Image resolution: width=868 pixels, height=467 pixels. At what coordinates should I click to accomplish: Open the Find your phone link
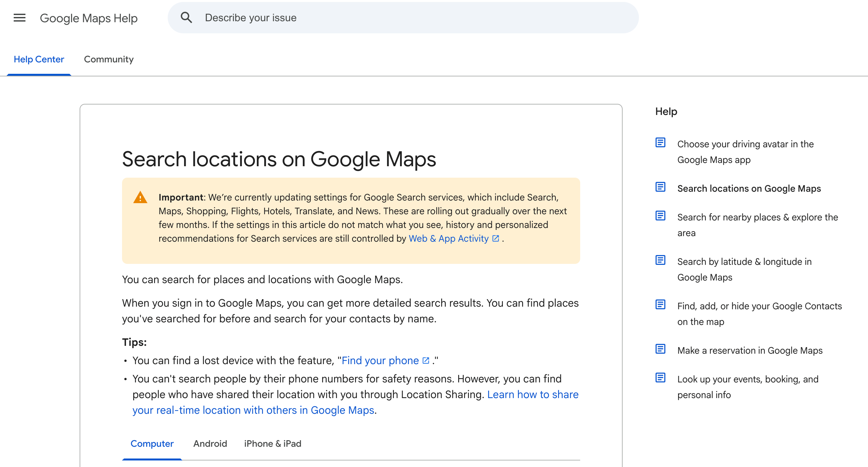point(380,361)
